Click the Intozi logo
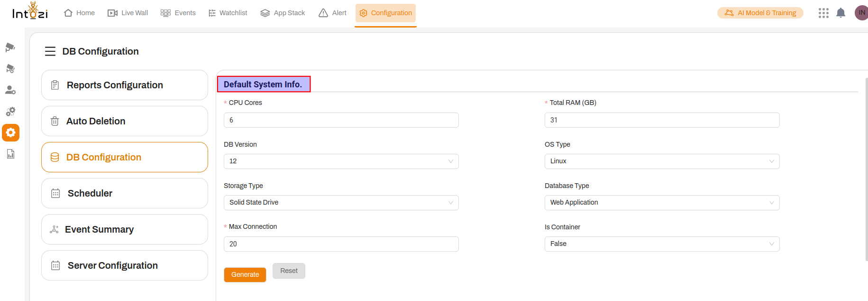This screenshot has height=301, width=868. (x=30, y=11)
